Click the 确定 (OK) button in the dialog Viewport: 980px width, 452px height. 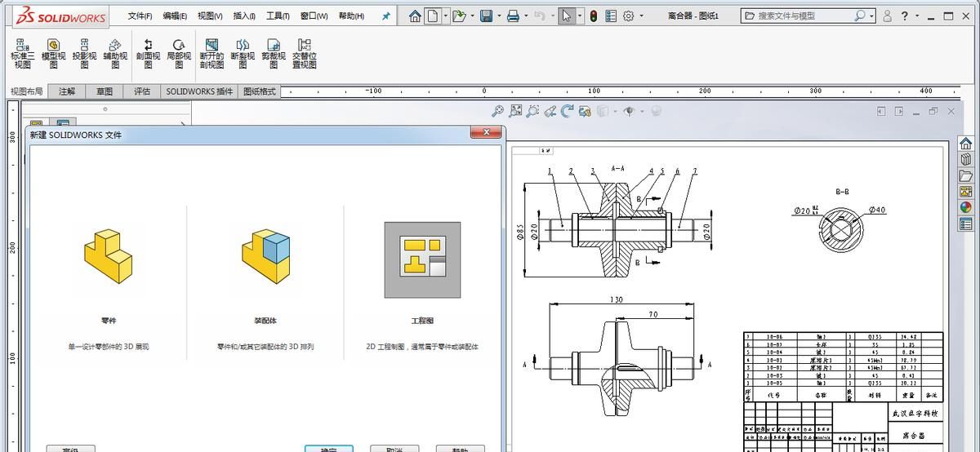329,449
